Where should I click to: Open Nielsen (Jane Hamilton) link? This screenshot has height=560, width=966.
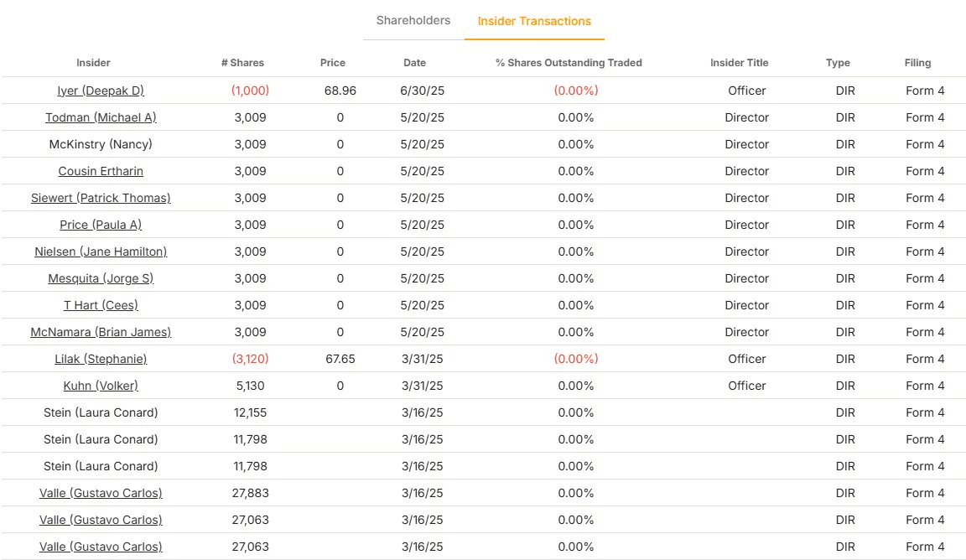(x=101, y=251)
